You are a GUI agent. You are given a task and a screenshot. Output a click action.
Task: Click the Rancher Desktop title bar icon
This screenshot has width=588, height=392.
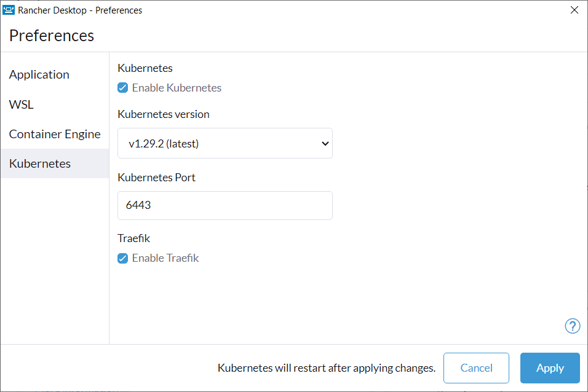pyautogui.click(x=8, y=10)
